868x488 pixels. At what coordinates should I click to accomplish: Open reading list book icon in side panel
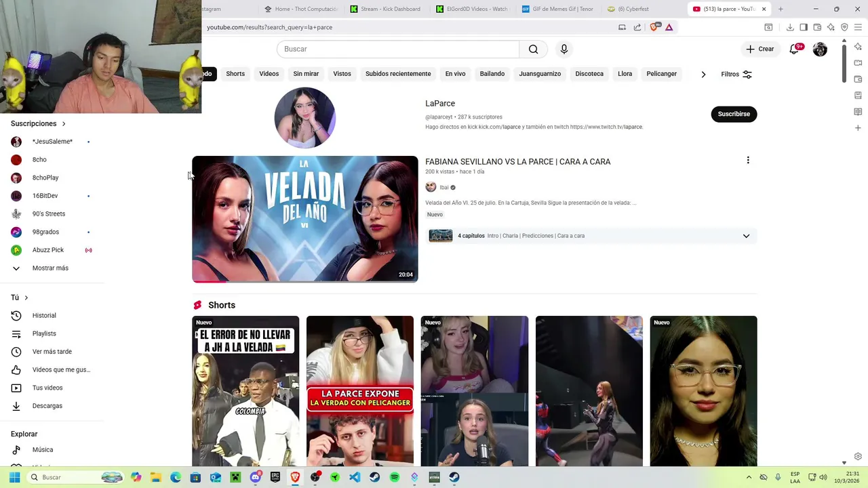[x=858, y=112]
